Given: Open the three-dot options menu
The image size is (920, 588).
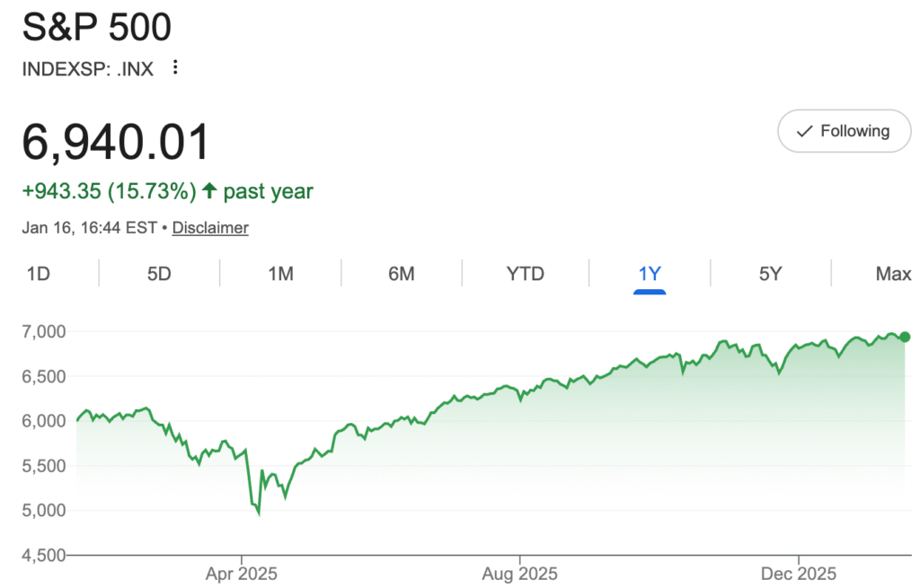Looking at the screenshot, I should point(175,67).
